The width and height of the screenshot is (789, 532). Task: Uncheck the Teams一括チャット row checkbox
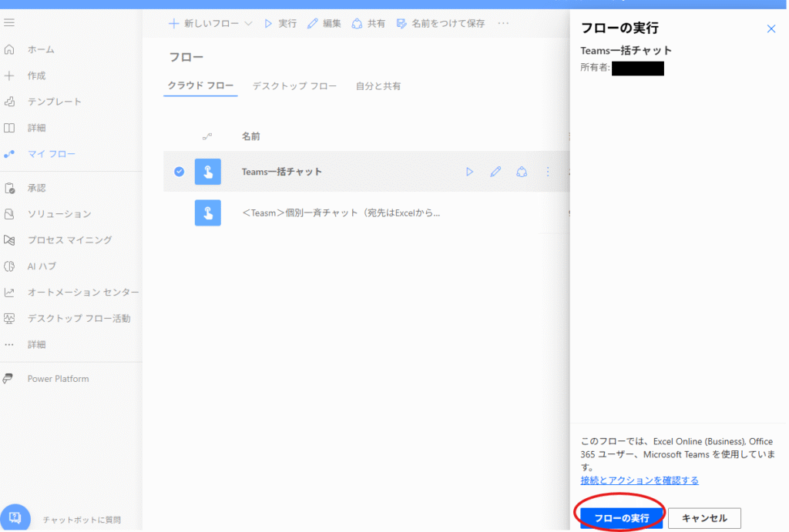(x=179, y=172)
